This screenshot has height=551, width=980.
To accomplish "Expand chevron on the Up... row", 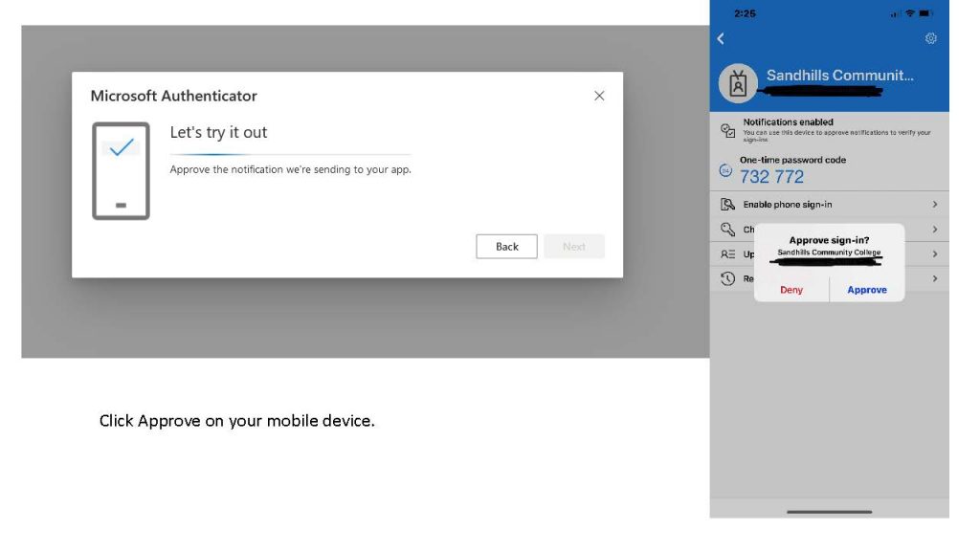I will (935, 253).
